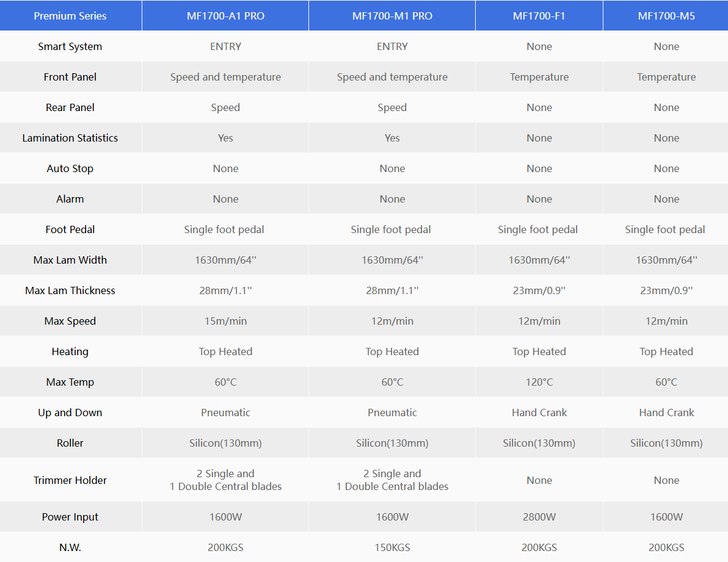Click the MF1700-F1 column header
This screenshot has width=728, height=562.
tap(539, 16)
